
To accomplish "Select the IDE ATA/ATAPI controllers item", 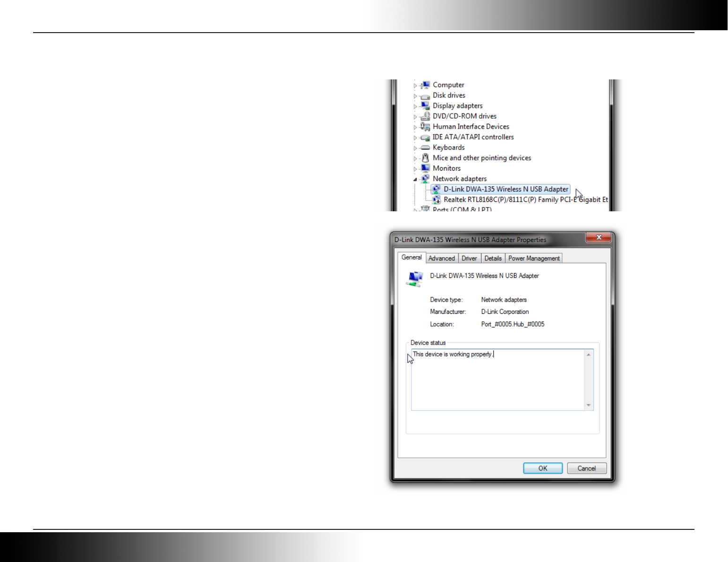I will (x=473, y=137).
